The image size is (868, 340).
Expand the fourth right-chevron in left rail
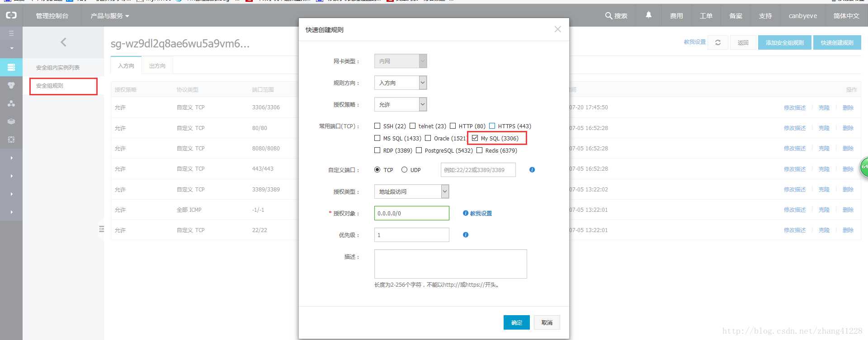pyautogui.click(x=11, y=212)
